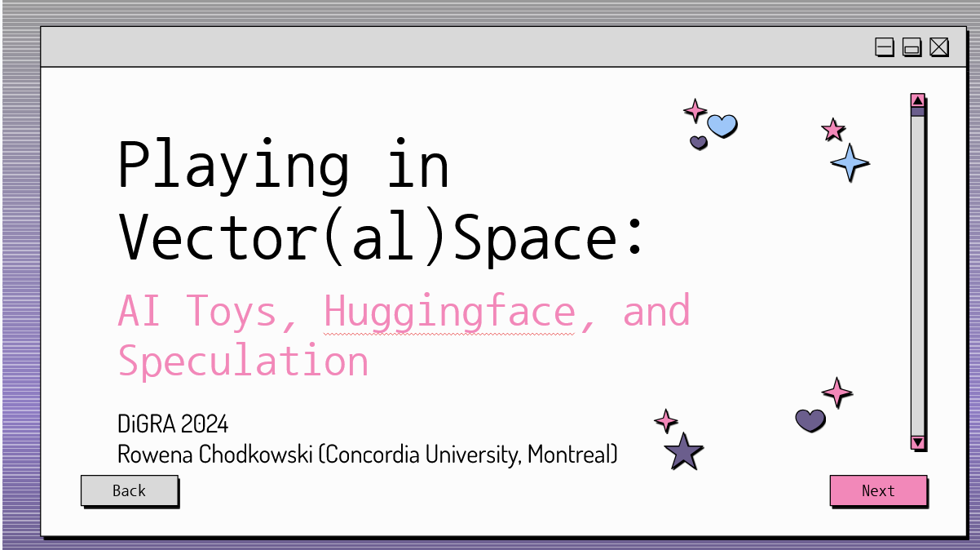Click the author line "Rowena Chodkowski"
The image size is (980, 550).
pos(215,454)
